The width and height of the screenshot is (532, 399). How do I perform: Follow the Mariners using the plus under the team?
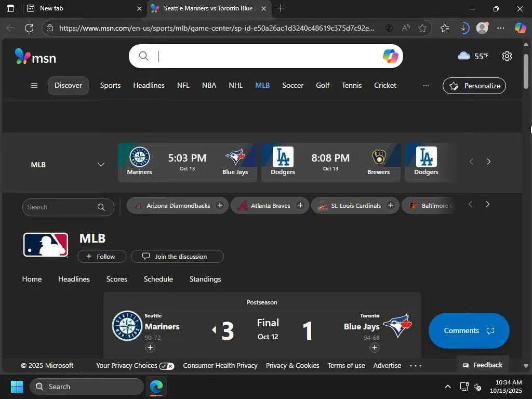click(150, 348)
